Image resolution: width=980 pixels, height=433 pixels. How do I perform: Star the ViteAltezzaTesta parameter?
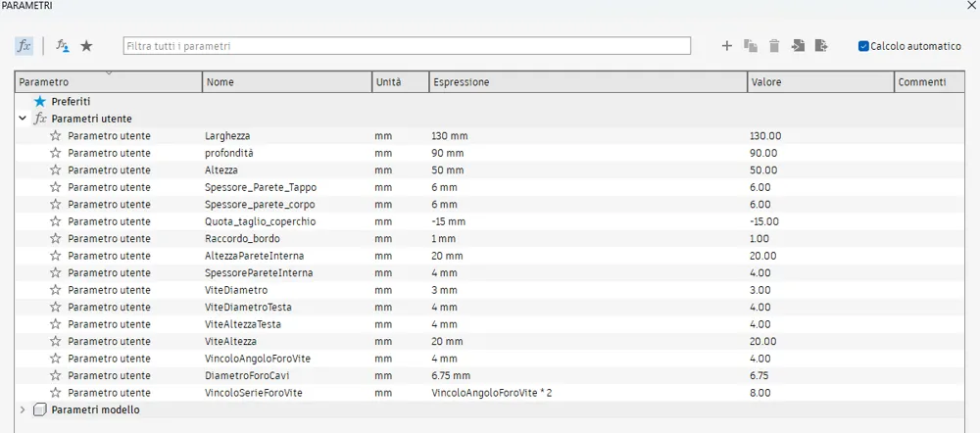tap(55, 324)
